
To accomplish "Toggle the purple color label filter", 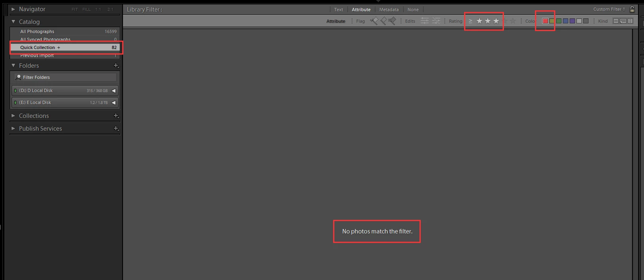I will point(572,21).
